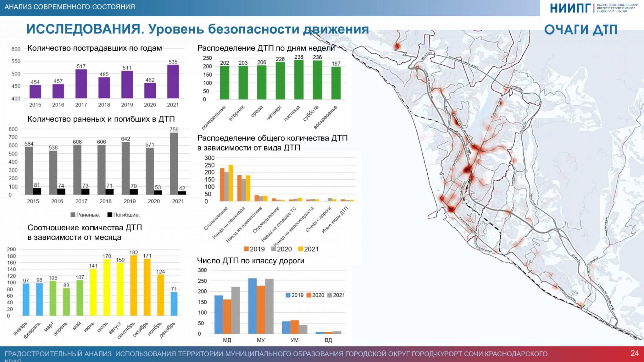Click value 517 above the 2017 bar
644x362 pixels.
click(x=81, y=66)
